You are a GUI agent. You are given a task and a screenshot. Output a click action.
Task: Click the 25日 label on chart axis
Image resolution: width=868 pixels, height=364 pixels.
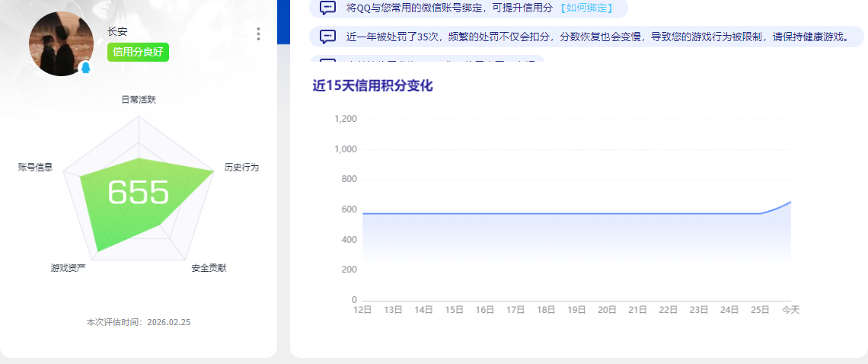point(760,310)
